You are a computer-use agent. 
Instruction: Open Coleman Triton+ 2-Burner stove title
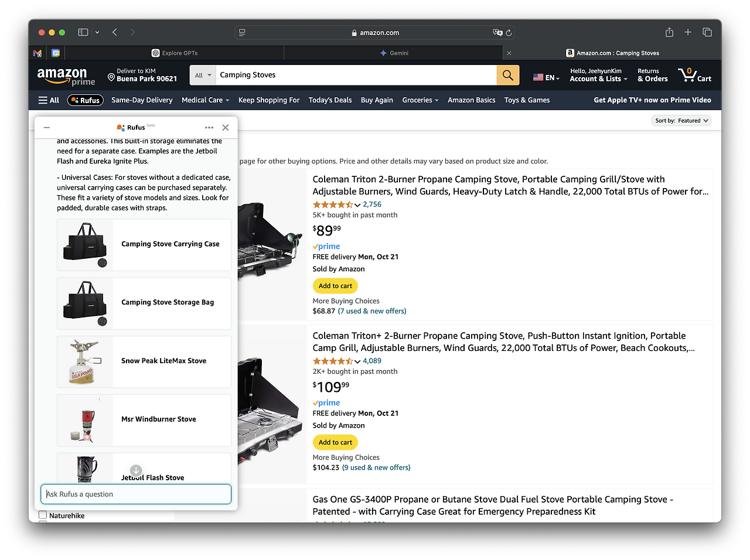point(504,342)
